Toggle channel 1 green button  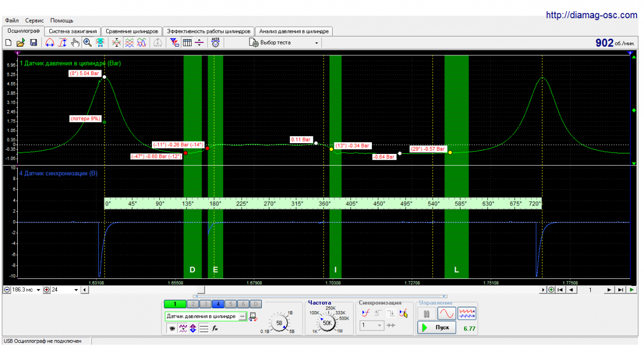[174, 304]
